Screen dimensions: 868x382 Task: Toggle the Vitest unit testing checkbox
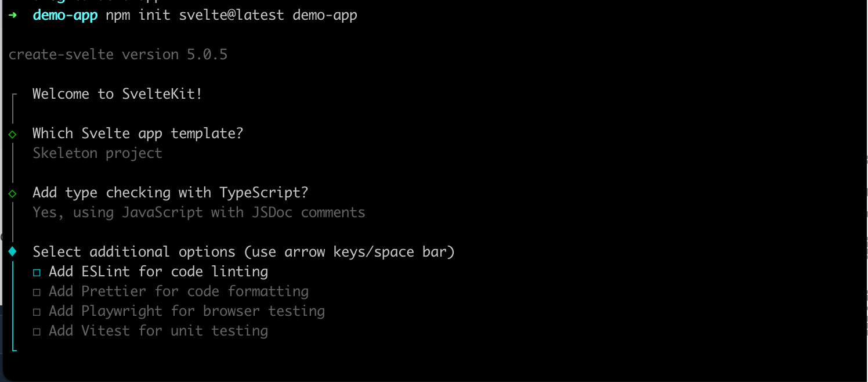click(37, 331)
